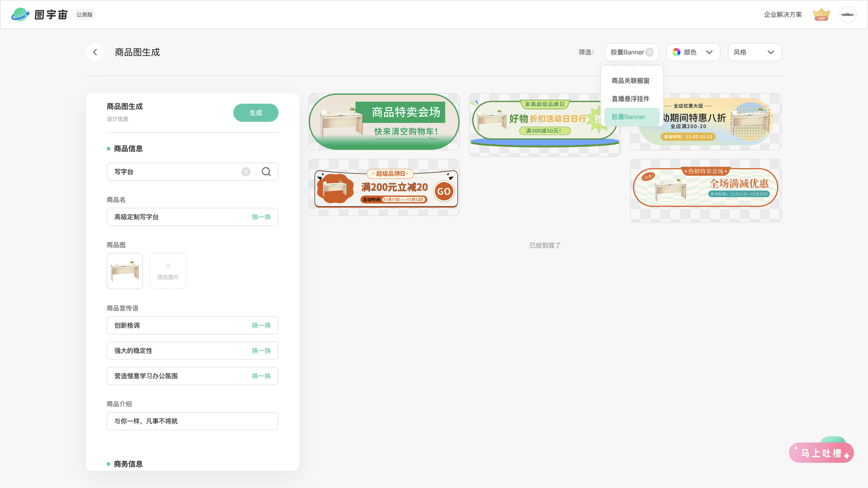
Task: Open the 商品特卖会场 green banner
Action: coord(384,122)
